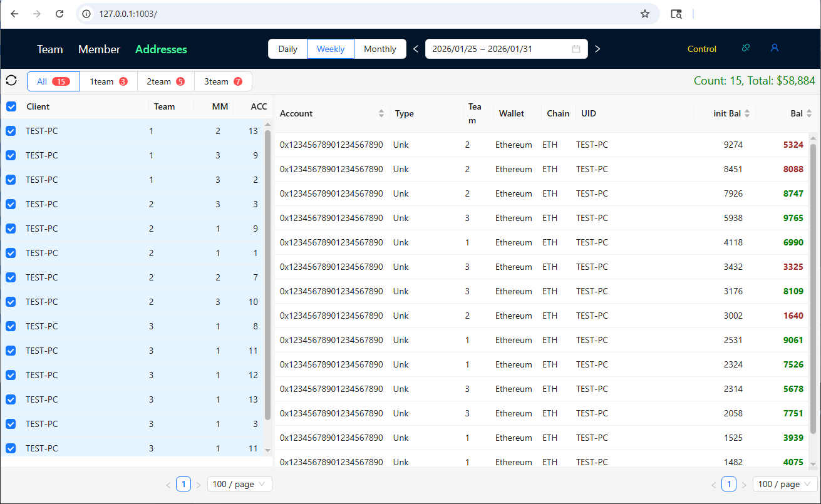This screenshot has height=504, width=821.
Task: Open the right table's 100 / page dropdown
Action: point(784,484)
